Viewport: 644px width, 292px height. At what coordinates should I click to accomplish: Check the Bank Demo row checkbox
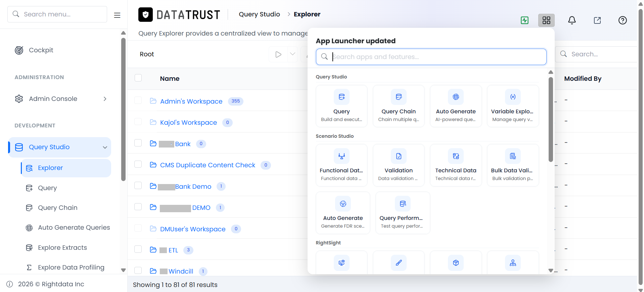tap(138, 185)
